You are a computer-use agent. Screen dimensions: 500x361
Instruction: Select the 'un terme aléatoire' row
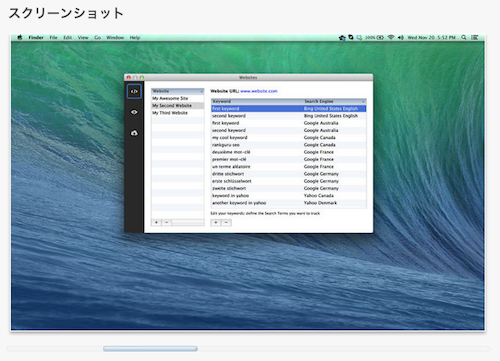(289, 167)
